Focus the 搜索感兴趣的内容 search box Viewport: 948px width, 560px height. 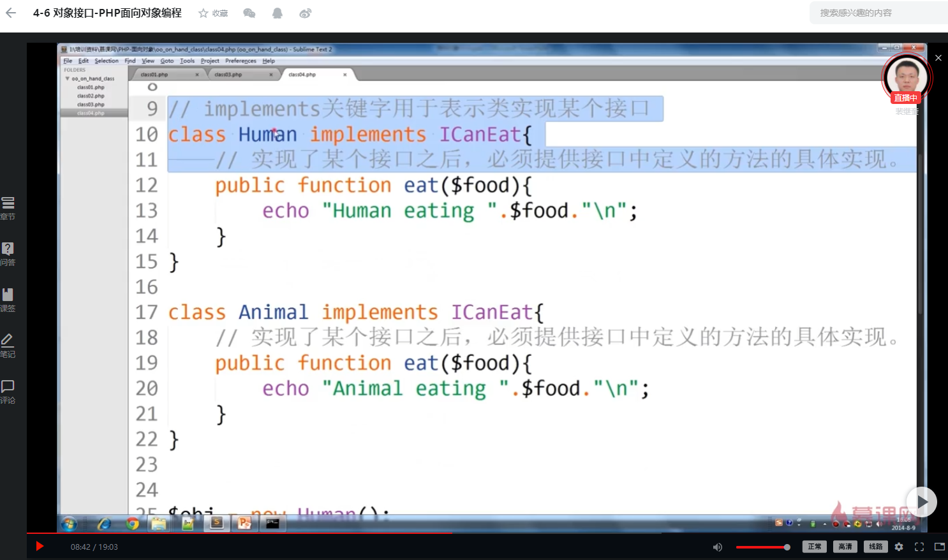tap(878, 13)
